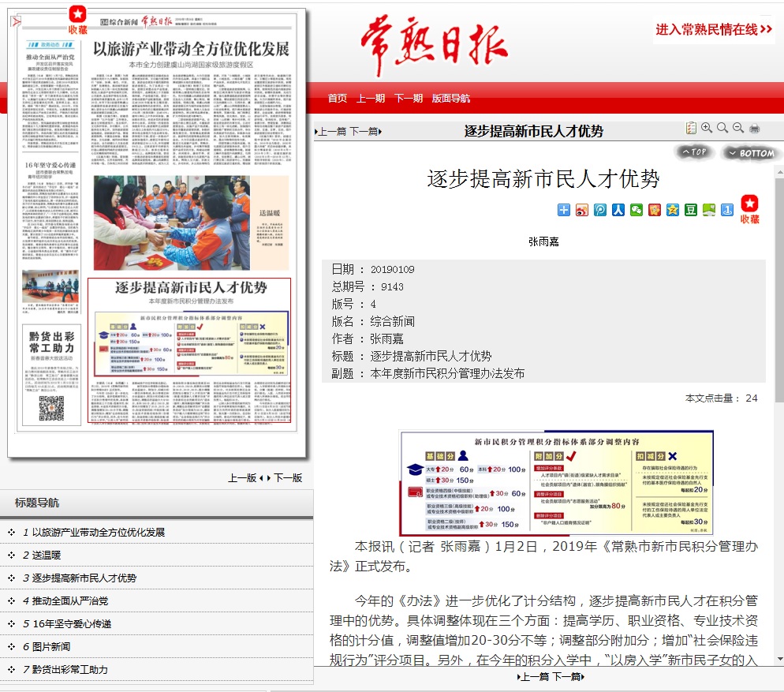Click the 新市民积分管理 infographic in the article
This screenshot has height=692, width=784.
point(557,483)
